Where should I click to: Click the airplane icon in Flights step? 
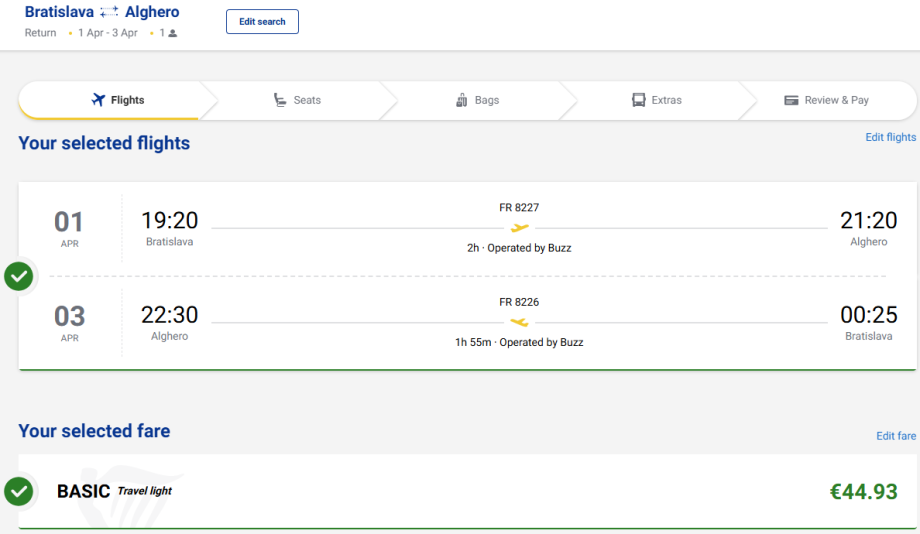pos(98,100)
